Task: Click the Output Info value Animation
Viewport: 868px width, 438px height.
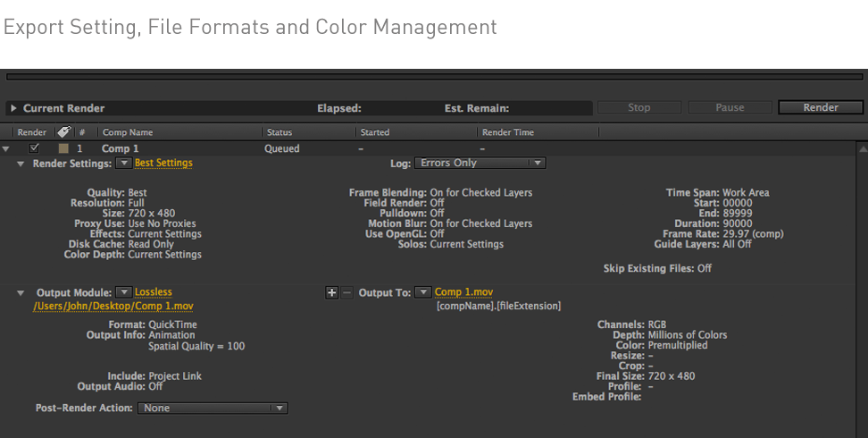Action: click(171, 335)
